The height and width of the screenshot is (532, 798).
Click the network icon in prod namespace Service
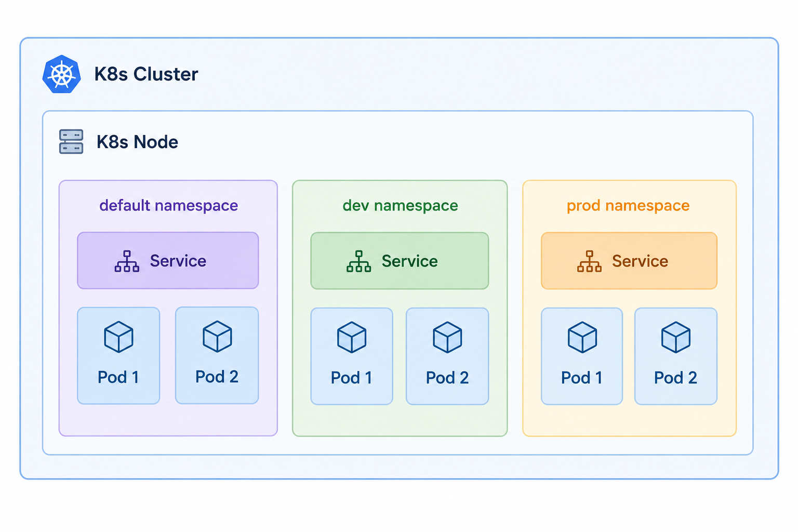tap(589, 261)
